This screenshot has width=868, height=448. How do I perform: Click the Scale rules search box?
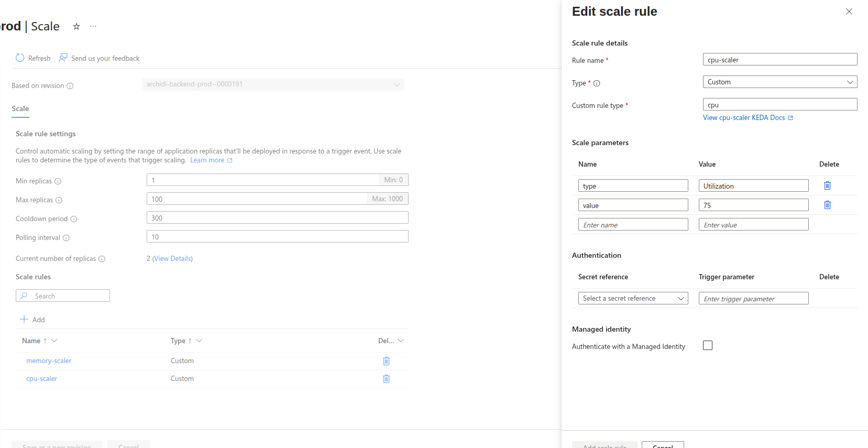(63, 296)
